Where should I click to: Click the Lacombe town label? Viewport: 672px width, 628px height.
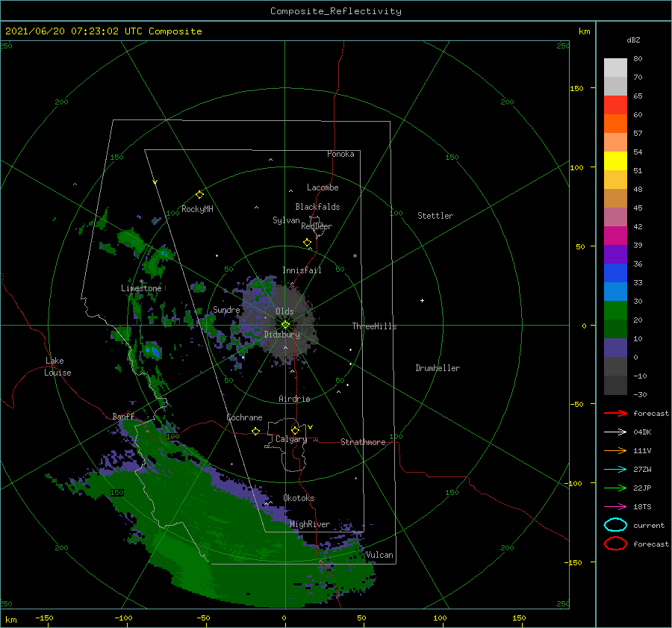point(323,187)
